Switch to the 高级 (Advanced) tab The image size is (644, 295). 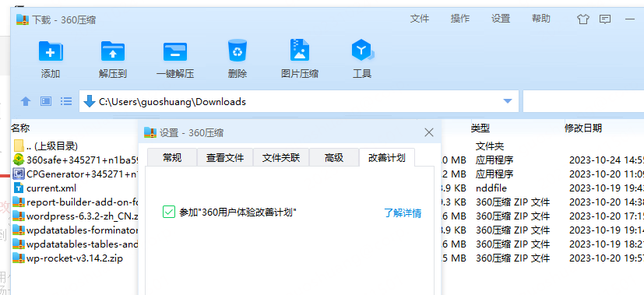tap(334, 157)
